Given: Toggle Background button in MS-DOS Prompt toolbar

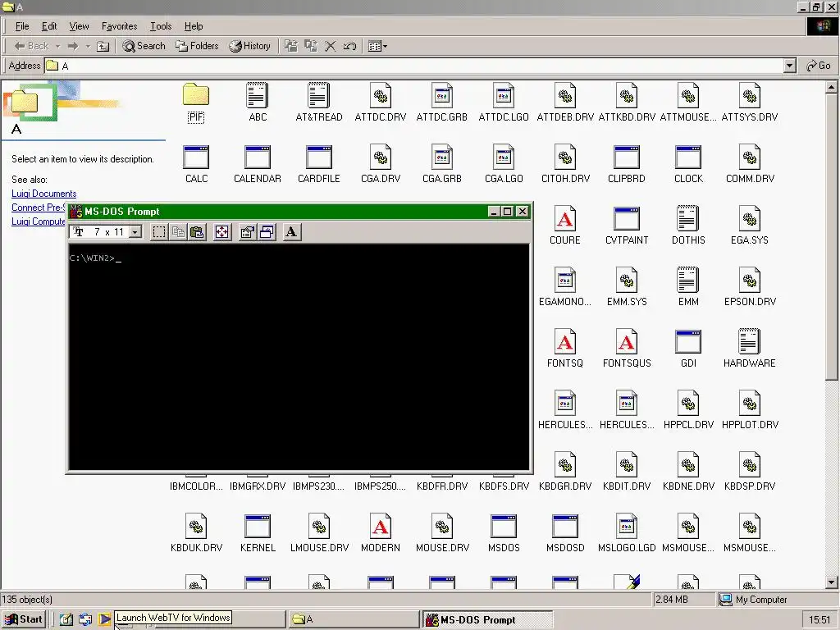Looking at the screenshot, I should click(x=267, y=232).
